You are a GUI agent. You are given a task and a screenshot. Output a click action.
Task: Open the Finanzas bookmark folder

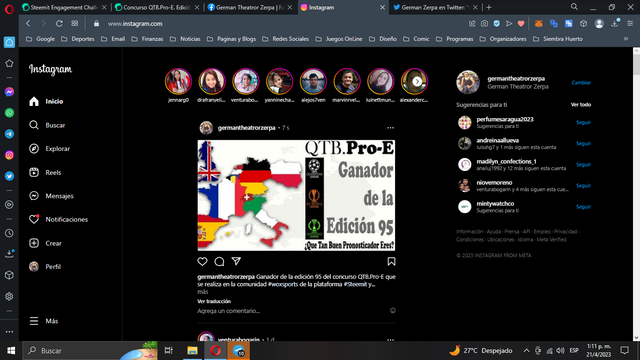[x=147, y=39]
